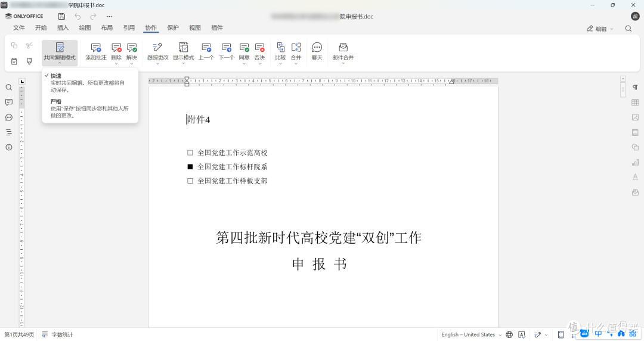Click the 添加批注 add comment icon

click(x=95, y=48)
